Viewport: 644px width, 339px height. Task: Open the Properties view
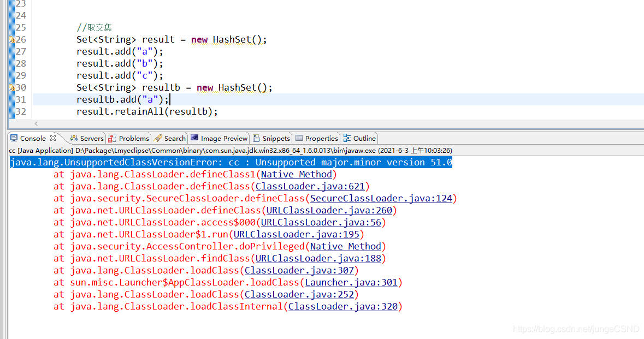coord(316,138)
